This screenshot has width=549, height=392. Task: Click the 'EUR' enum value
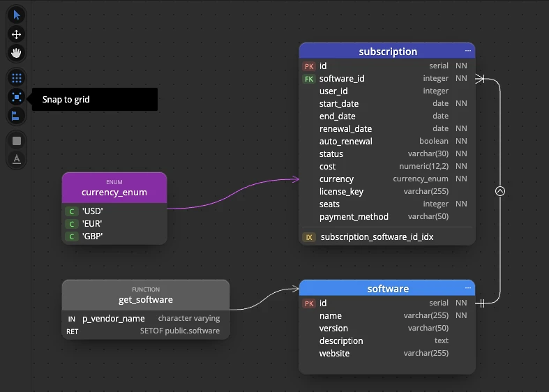pos(92,224)
